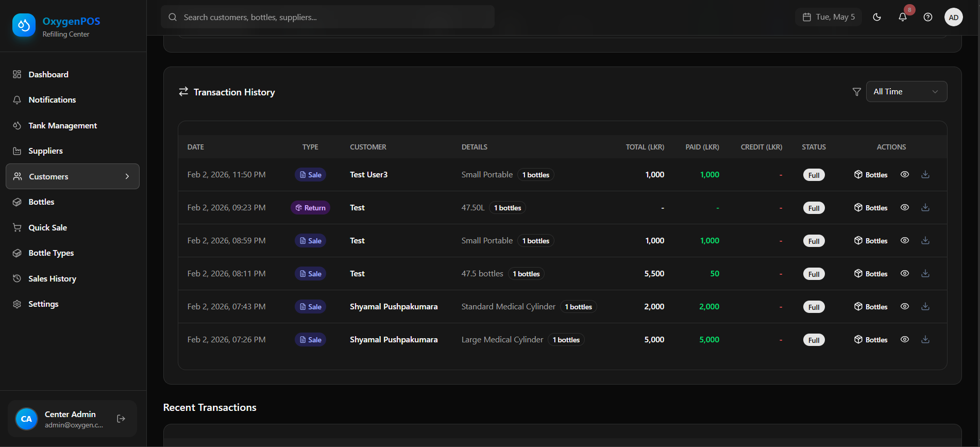This screenshot has height=447, width=980.
Task: Go to Bottle Types page
Action: pyautogui.click(x=73, y=253)
